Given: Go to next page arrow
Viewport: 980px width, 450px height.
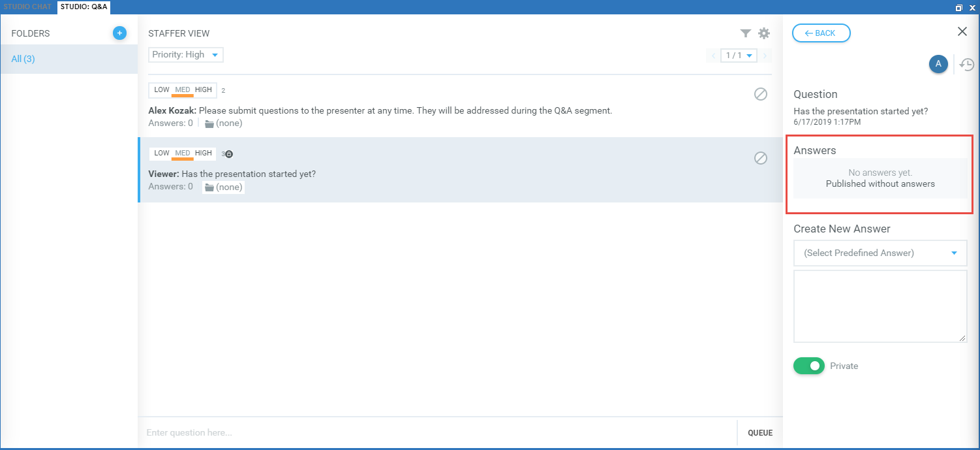Looking at the screenshot, I should coord(765,56).
